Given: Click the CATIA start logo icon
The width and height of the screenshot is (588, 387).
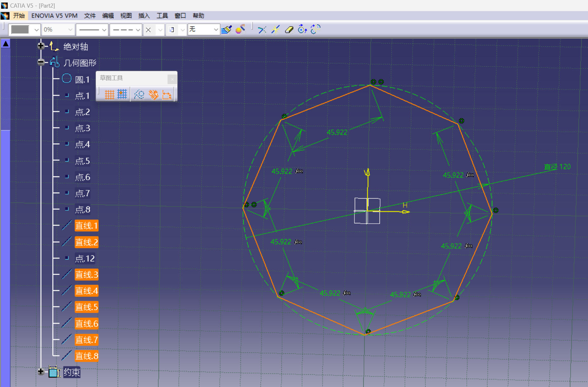Looking at the screenshot, I should click(5, 16).
